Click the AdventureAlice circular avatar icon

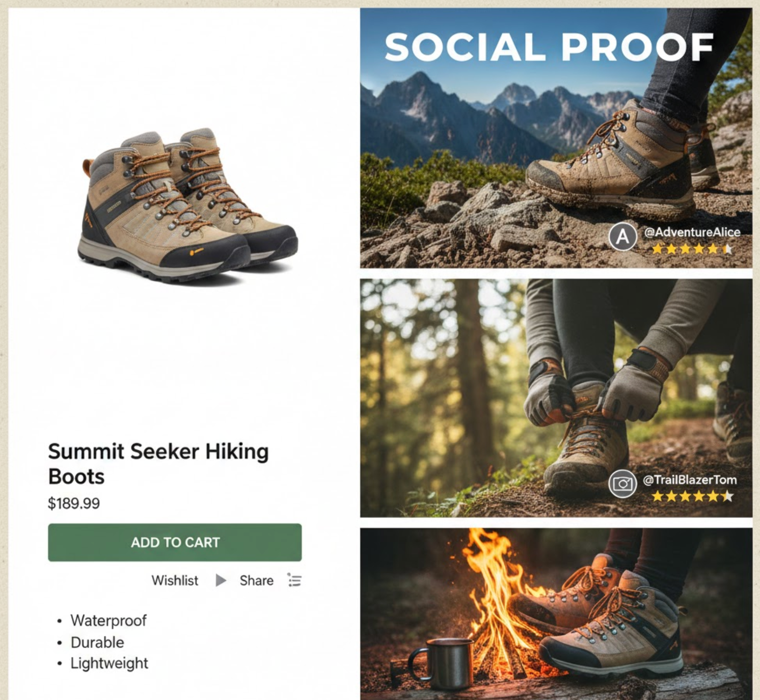coord(622,237)
